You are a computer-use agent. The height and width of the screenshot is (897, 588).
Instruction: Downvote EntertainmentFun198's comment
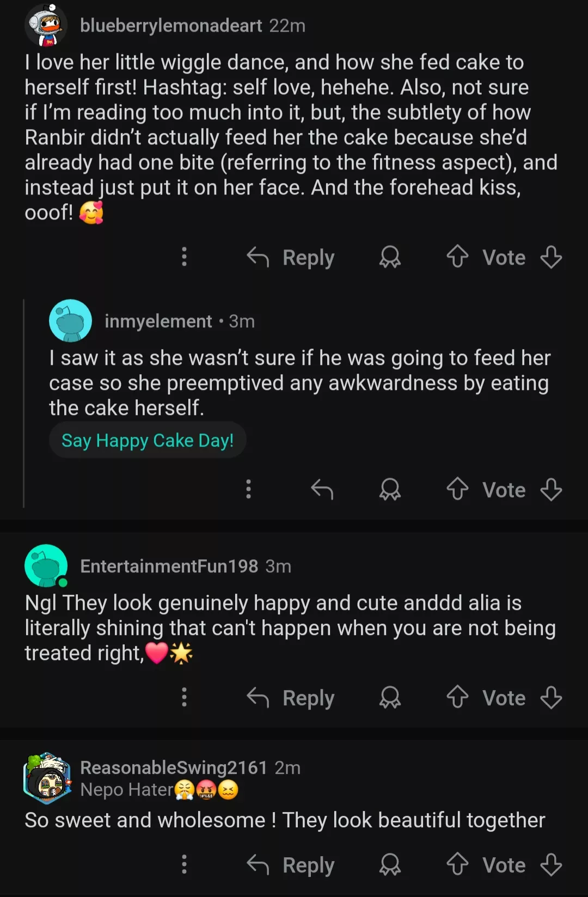pyautogui.click(x=551, y=698)
